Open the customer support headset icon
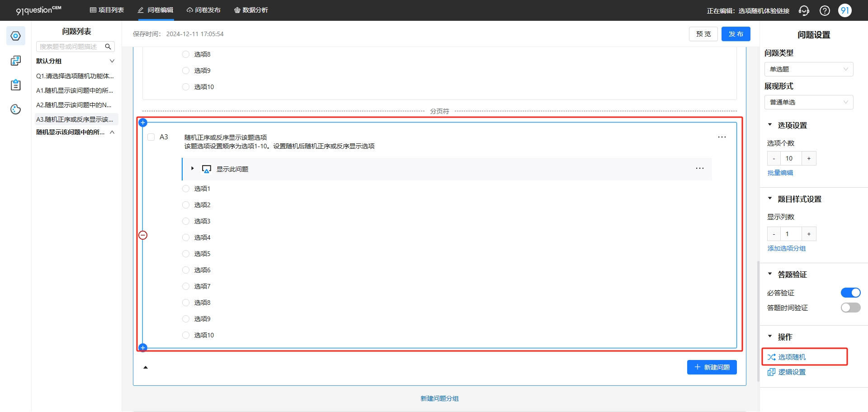The width and height of the screenshot is (868, 412). point(804,10)
